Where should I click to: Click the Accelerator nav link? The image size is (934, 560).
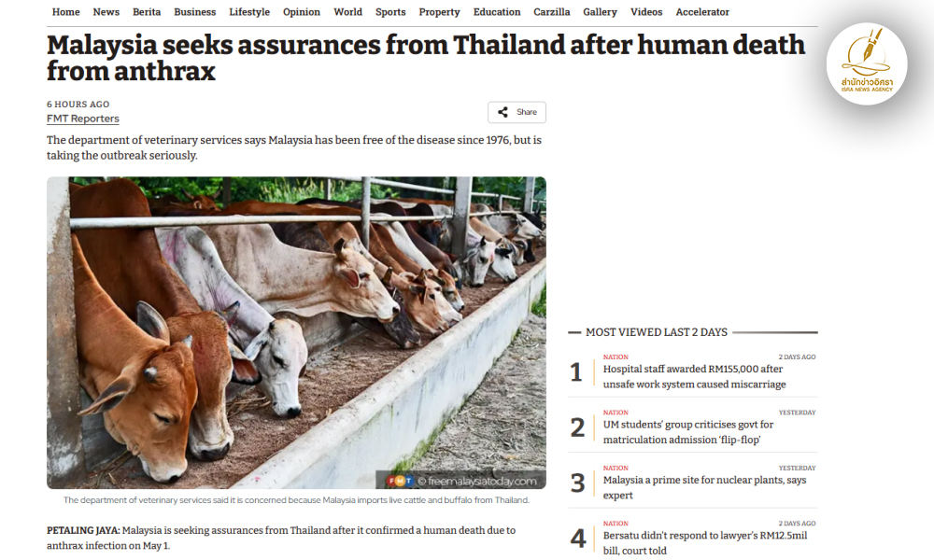702,12
